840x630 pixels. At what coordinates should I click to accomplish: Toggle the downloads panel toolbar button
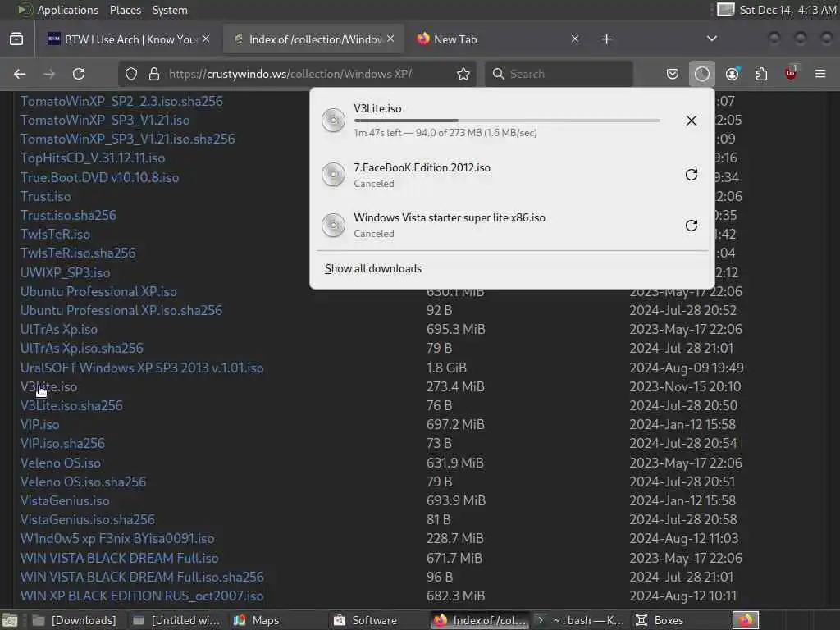702,74
